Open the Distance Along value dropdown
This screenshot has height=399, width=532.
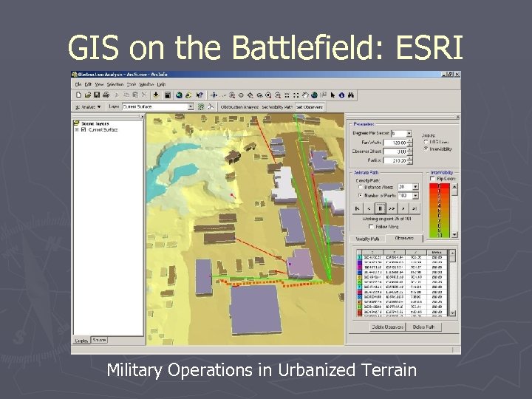pos(415,187)
